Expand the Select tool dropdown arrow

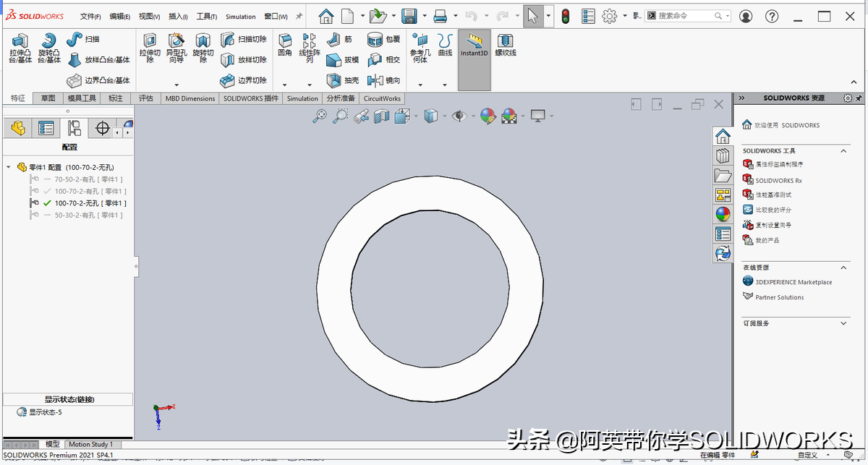[x=549, y=16]
